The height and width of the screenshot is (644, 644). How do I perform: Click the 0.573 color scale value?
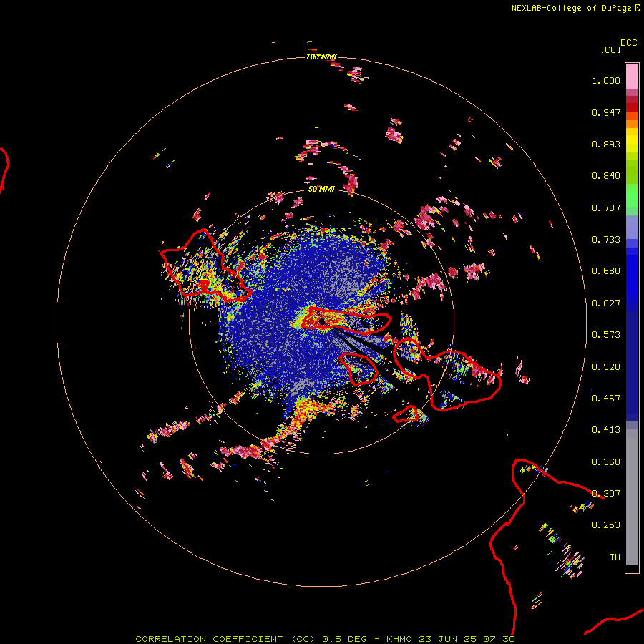coord(606,335)
